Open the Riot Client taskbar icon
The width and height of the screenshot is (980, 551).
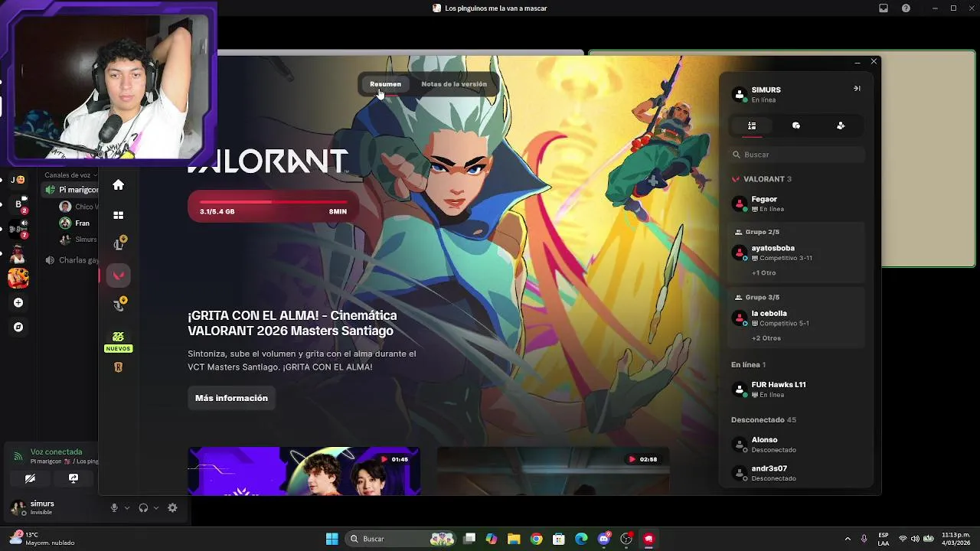648,539
